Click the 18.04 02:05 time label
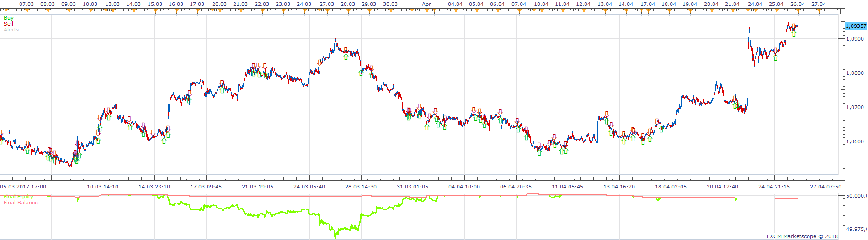Image resolution: width=868 pixels, height=240 pixels. pyautogui.click(x=671, y=187)
